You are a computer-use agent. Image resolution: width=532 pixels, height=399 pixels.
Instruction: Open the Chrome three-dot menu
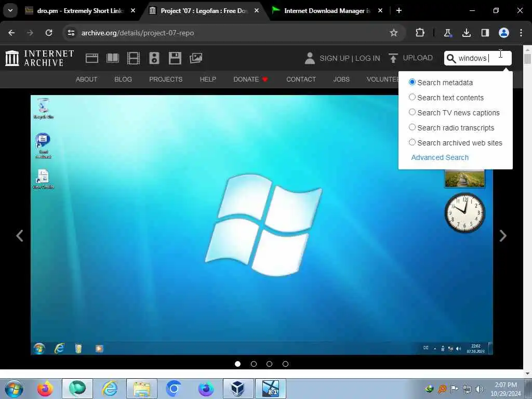521,33
